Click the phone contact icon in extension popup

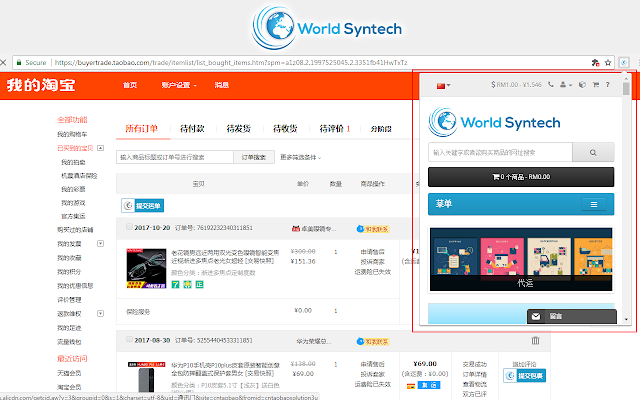click(x=551, y=84)
